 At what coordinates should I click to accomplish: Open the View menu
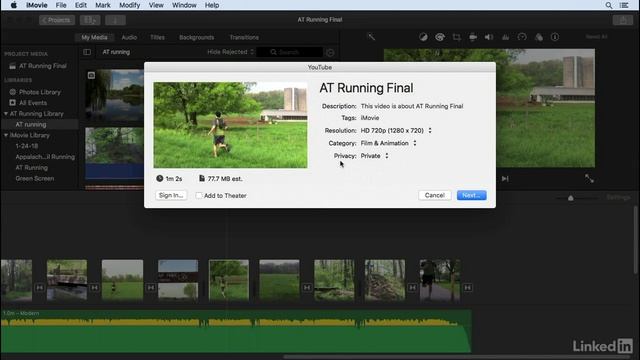156,5
